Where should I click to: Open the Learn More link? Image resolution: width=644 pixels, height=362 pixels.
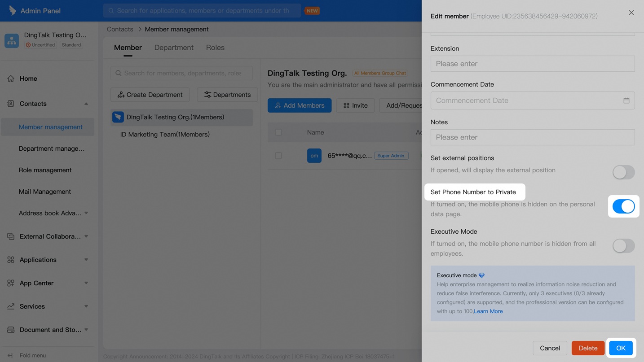click(488, 311)
